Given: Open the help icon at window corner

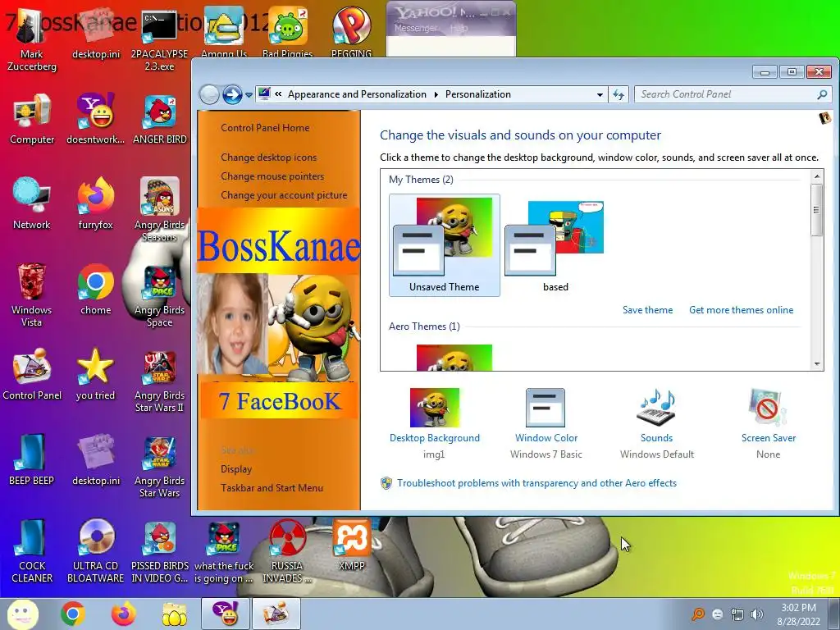Looking at the screenshot, I should (x=825, y=118).
